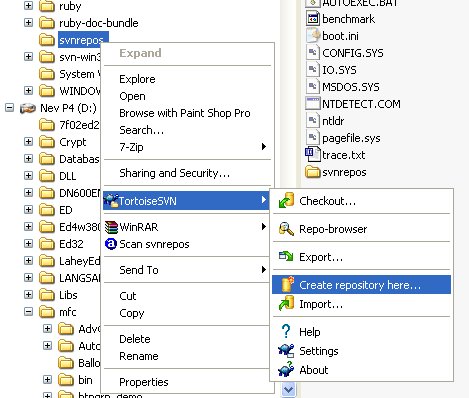Image resolution: width=469 pixels, height=398 pixels.
Task: Click the Import icon in submenu
Action: pyautogui.click(x=286, y=304)
